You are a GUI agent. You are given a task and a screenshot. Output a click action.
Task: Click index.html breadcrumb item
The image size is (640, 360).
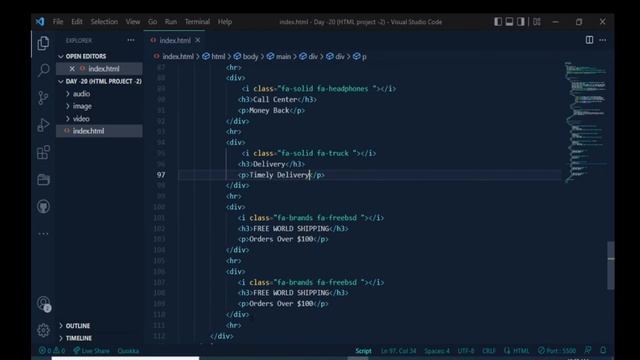[178, 56]
